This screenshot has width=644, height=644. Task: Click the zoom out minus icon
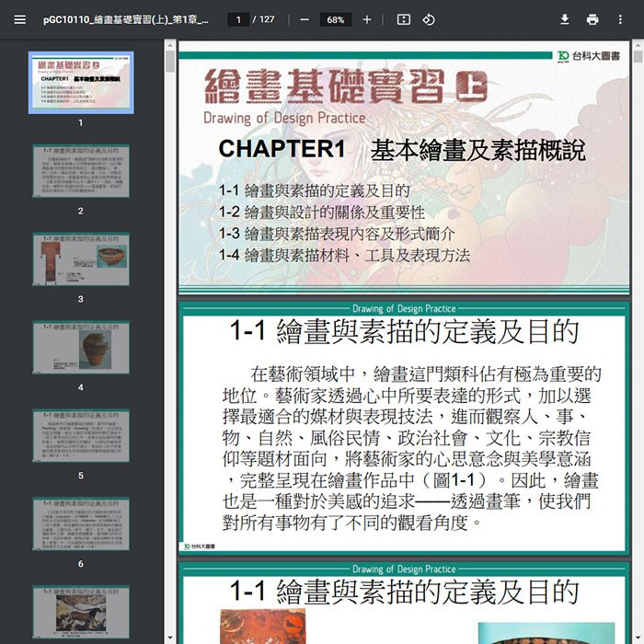305,19
